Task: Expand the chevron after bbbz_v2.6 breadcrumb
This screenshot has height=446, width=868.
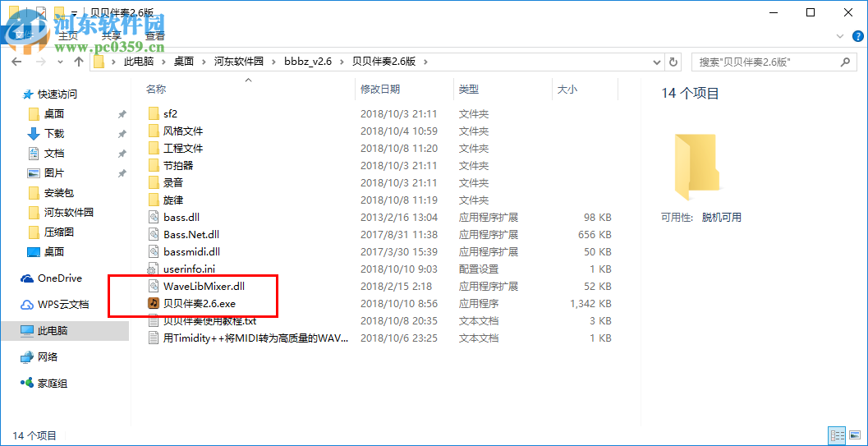Action: coord(342,62)
